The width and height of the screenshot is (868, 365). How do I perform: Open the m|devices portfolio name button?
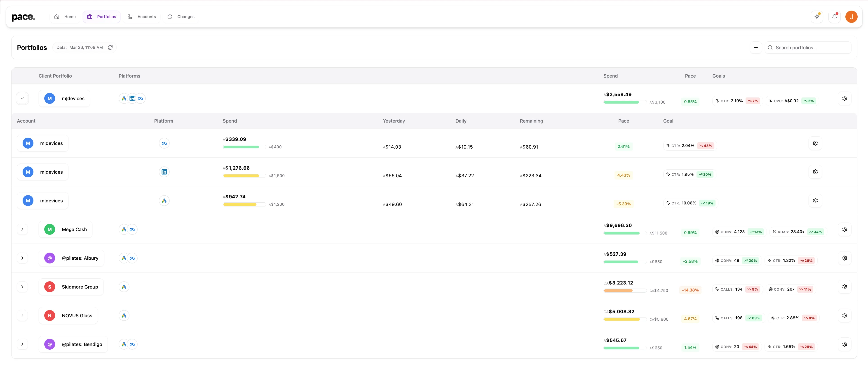pyautogui.click(x=64, y=99)
